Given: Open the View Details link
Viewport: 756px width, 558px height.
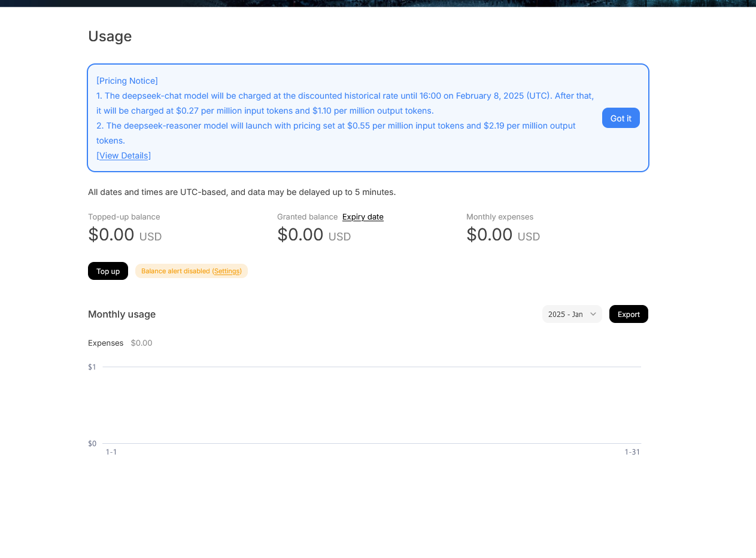Looking at the screenshot, I should pyautogui.click(x=124, y=155).
